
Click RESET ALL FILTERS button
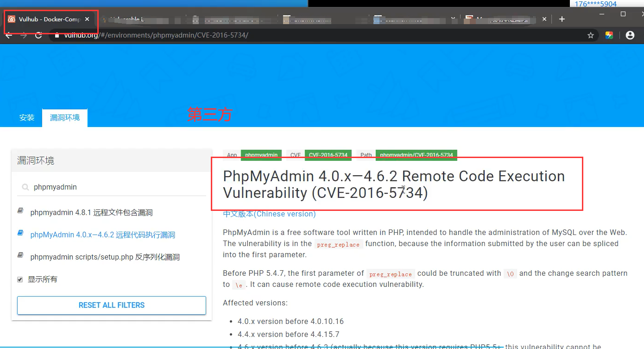tap(112, 305)
